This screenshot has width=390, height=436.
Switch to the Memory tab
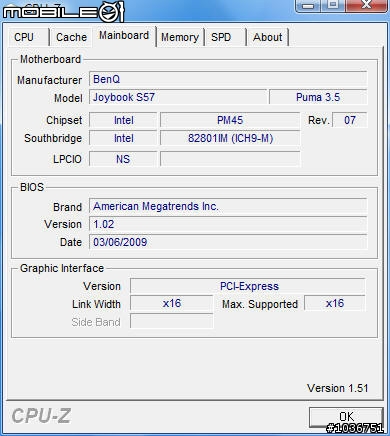pyautogui.click(x=180, y=37)
